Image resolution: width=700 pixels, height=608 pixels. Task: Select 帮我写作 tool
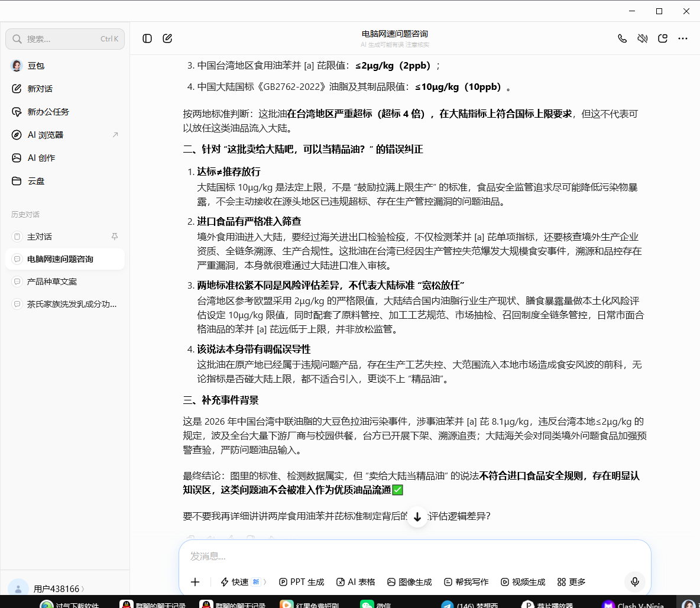tap(466, 581)
